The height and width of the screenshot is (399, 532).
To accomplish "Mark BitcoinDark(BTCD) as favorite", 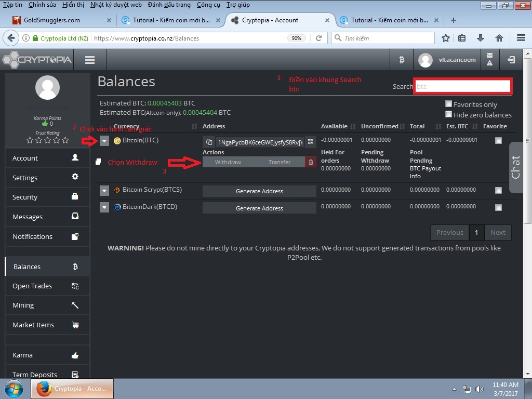I will (x=498, y=207).
